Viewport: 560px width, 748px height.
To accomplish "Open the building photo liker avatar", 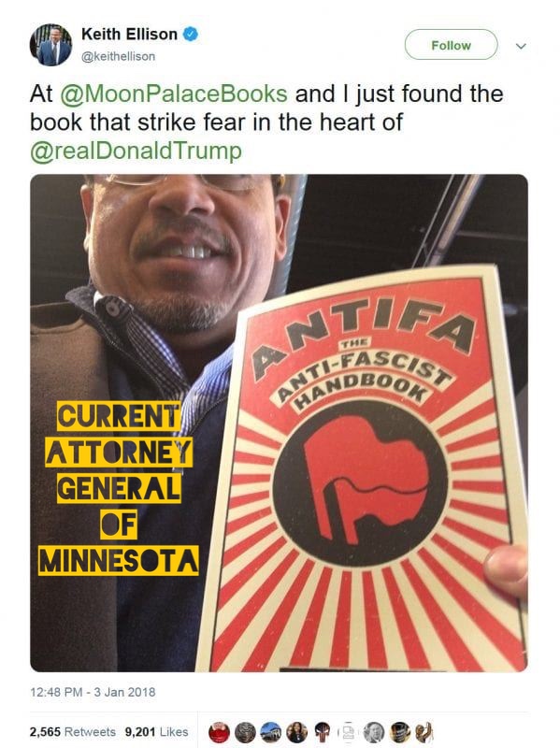I will pyautogui.click(x=270, y=732).
